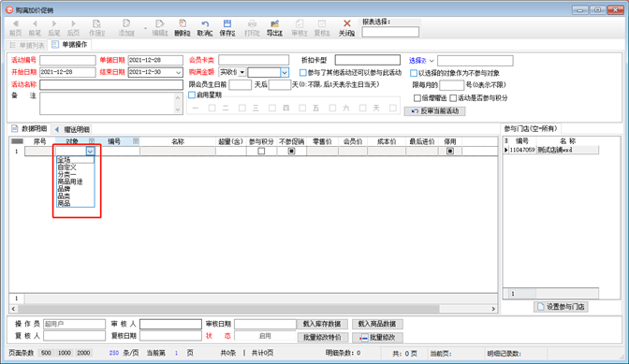Click the 关闭 red X toolbar icon
629x364 pixels.
click(346, 23)
